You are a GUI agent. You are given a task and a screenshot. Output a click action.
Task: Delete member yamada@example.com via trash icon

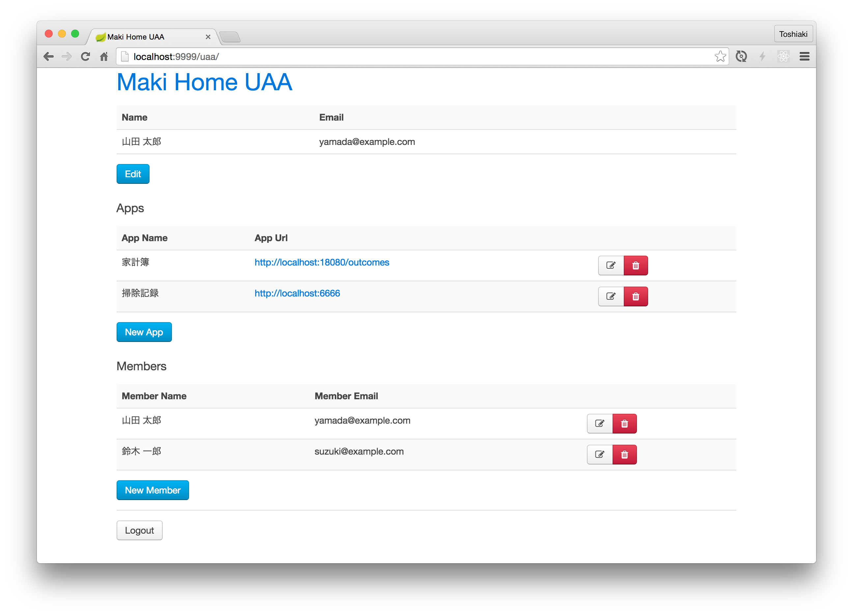624,423
